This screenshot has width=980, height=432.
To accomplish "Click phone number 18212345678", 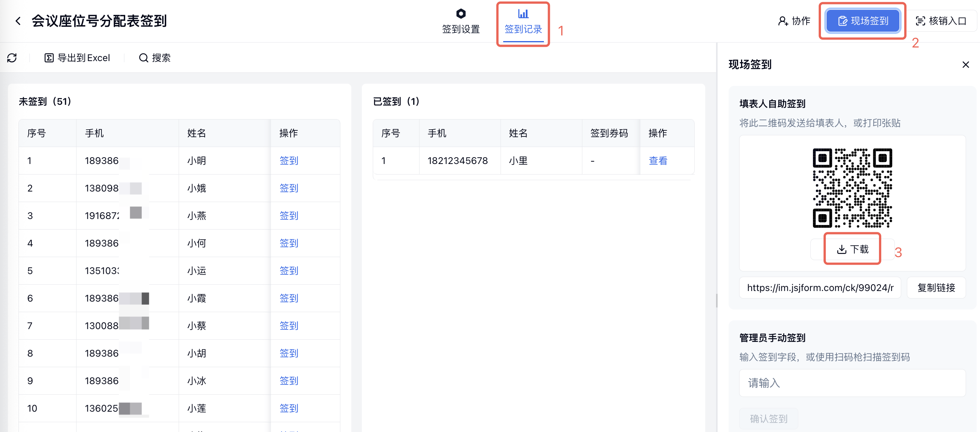I will click(457, 161).
